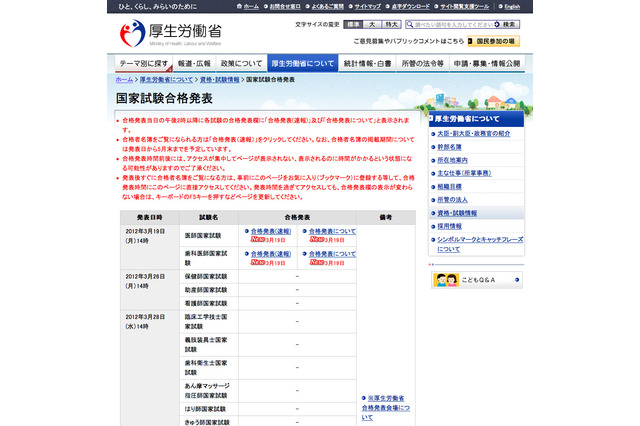Open 合格発表(速報) for 歯科医師国家試験

click(x=271, y=254)
